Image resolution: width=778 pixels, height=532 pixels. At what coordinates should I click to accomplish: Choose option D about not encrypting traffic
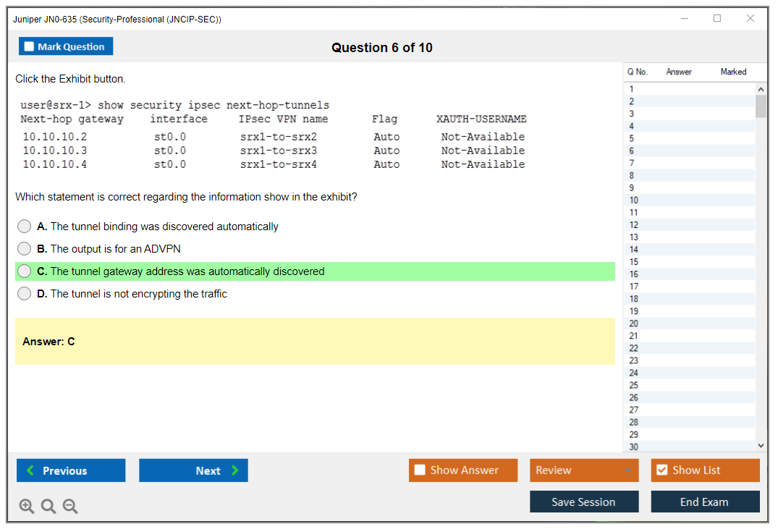25,294
